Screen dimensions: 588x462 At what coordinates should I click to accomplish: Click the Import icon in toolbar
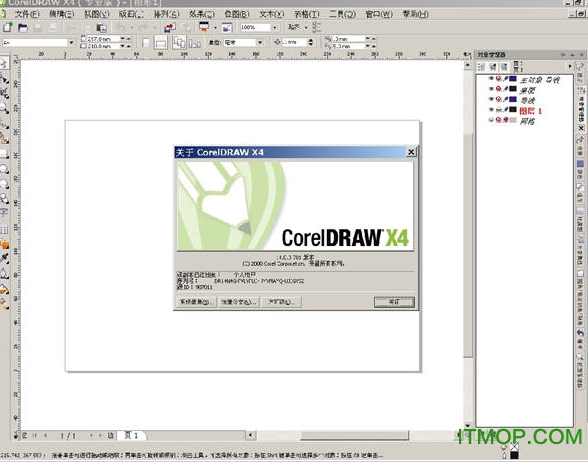tap(170, 27)
